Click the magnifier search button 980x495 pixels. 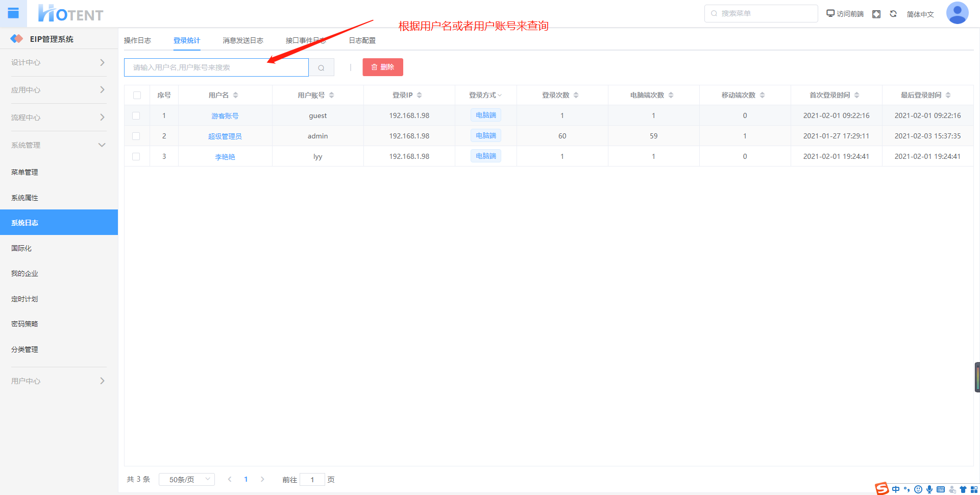(321, 67)
